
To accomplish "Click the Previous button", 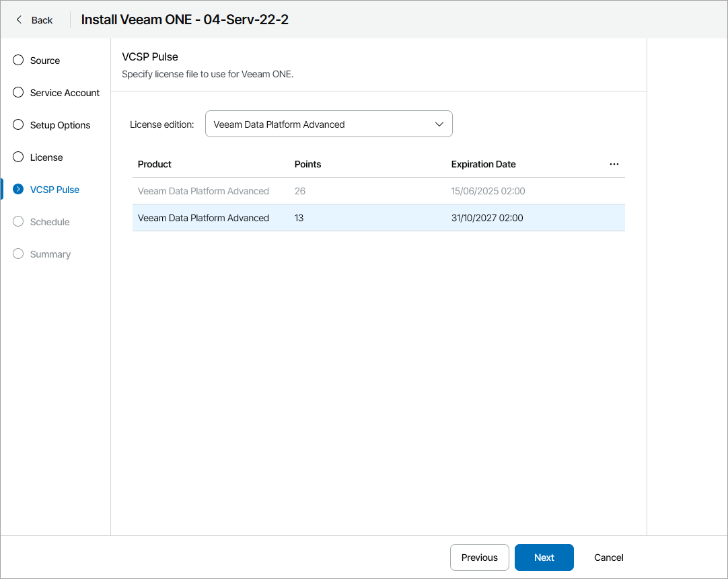I will pyautogui.click(x=479, y=557).
